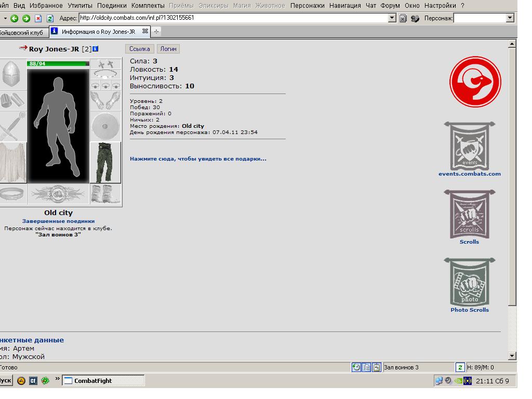
Task: Click the network computers tray icon
Action: click(439, 381)
